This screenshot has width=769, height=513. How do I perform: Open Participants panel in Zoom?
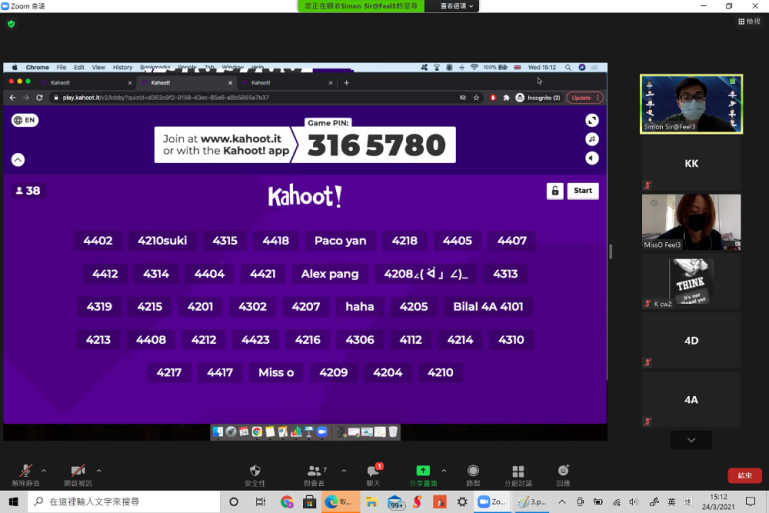(314, 475)
